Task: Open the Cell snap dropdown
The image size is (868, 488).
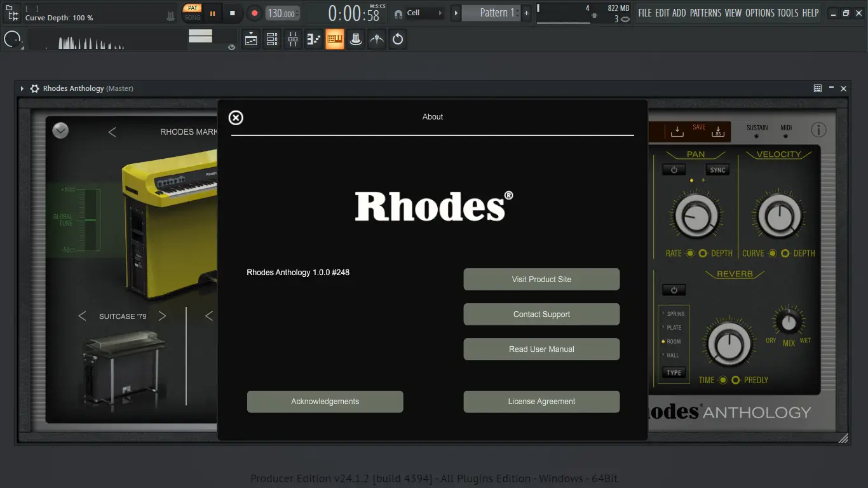Action: (424, 13)
